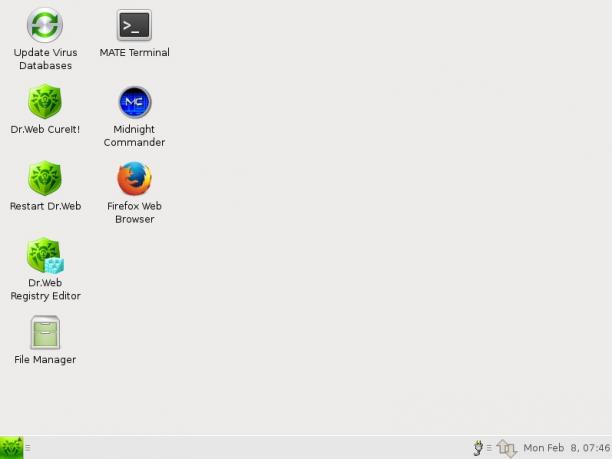Open the Update Virus Databases icon
The height and width of the screenshot is (459, 612).
45,25
